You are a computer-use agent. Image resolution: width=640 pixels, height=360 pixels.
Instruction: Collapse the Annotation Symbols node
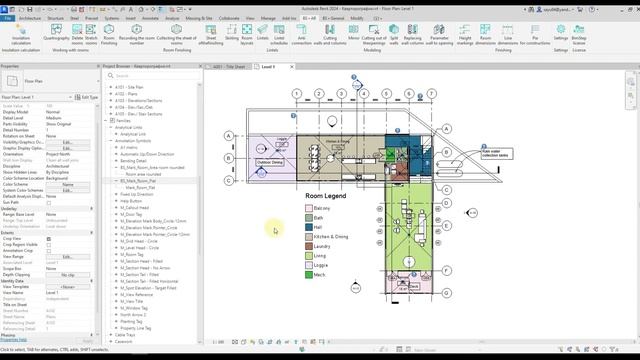[x=111, y=140]
